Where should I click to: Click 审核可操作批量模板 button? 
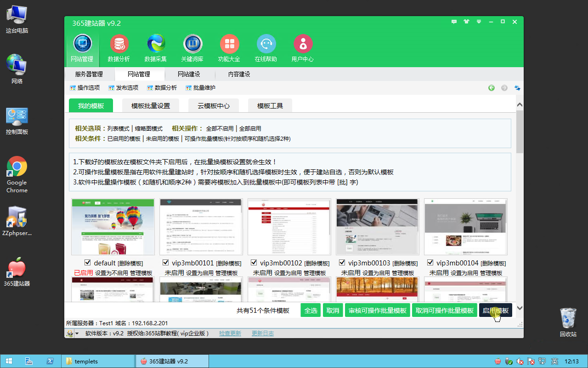click(378, 310)
